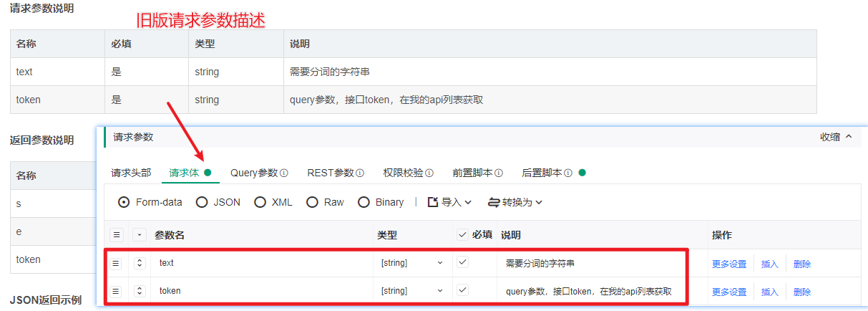Click info icon beside 权限校验 tab
The image size is (868, 311).
tap(429, 173)
